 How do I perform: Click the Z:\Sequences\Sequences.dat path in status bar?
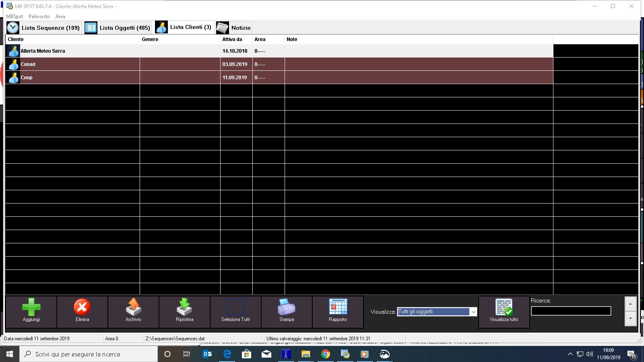[175, 339]
